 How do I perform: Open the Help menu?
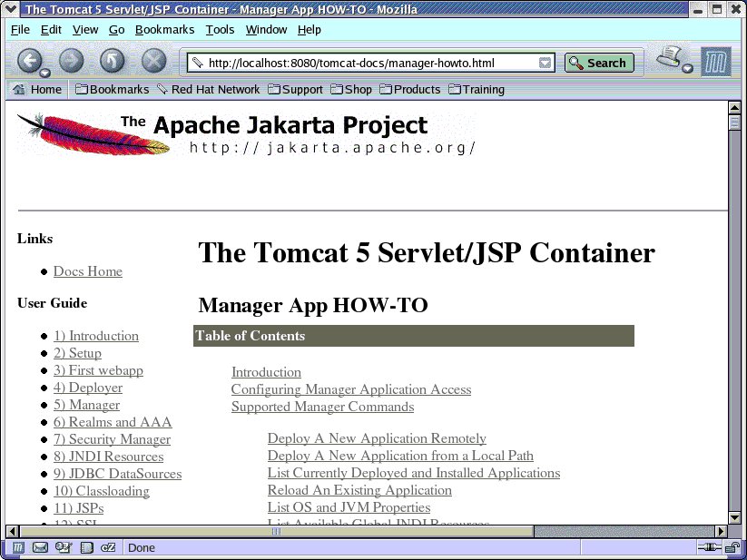click(x=310, y=30)
